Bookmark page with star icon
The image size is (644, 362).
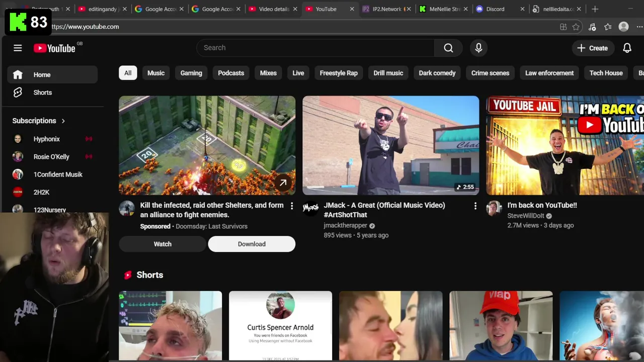pos(576,27)
